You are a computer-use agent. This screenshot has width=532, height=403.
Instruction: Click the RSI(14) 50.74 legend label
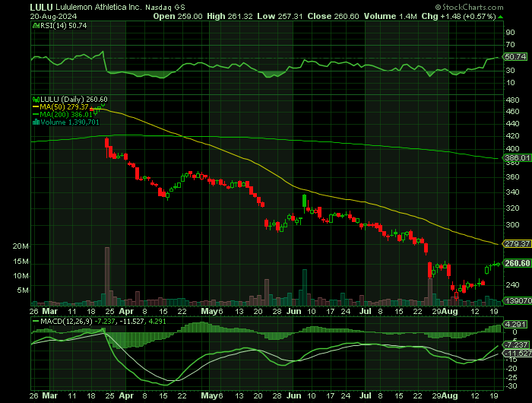tap(63, 25)
